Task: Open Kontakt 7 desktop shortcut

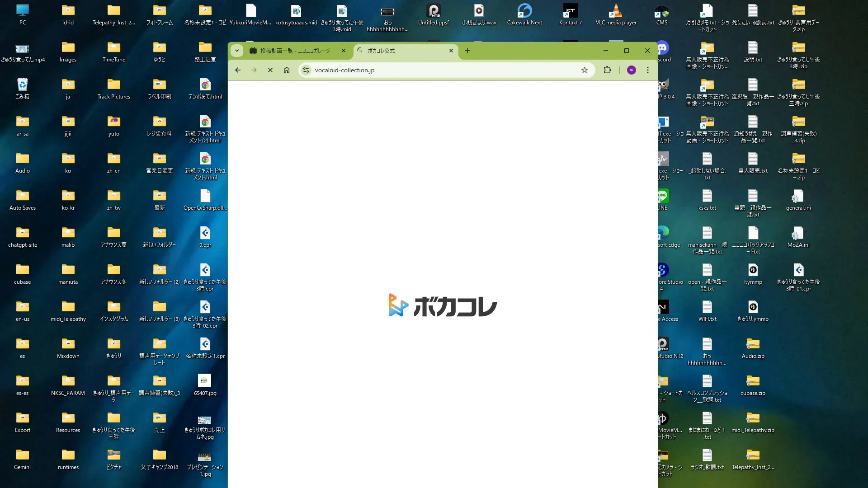Action: [570, 14]
